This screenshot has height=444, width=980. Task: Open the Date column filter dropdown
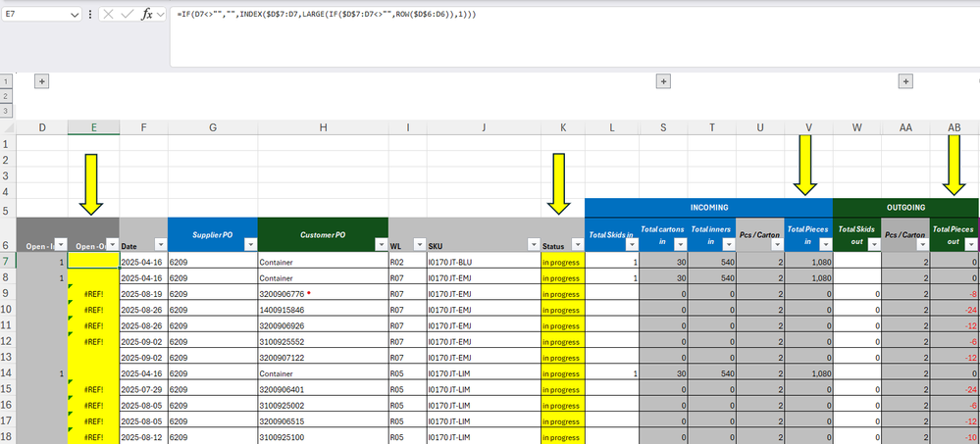161,244
